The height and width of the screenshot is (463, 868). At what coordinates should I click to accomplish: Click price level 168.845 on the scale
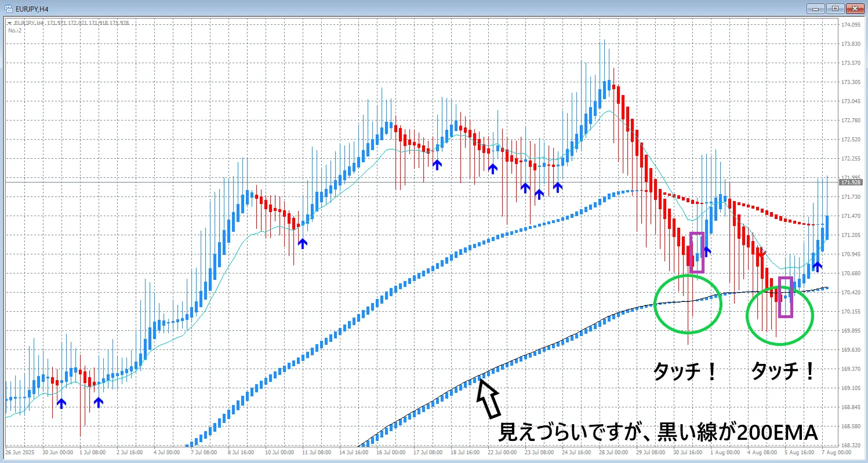851,407
